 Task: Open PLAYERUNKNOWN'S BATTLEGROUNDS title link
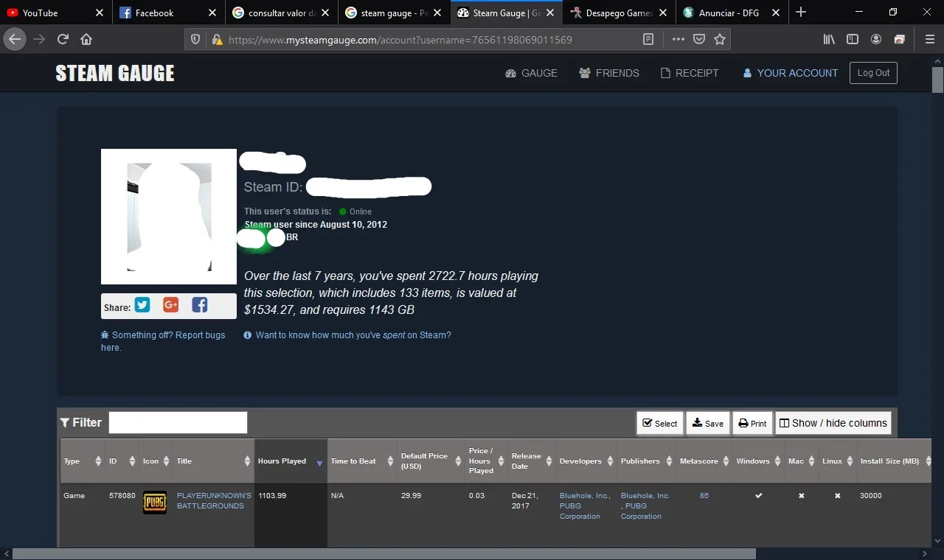point(214,500)
